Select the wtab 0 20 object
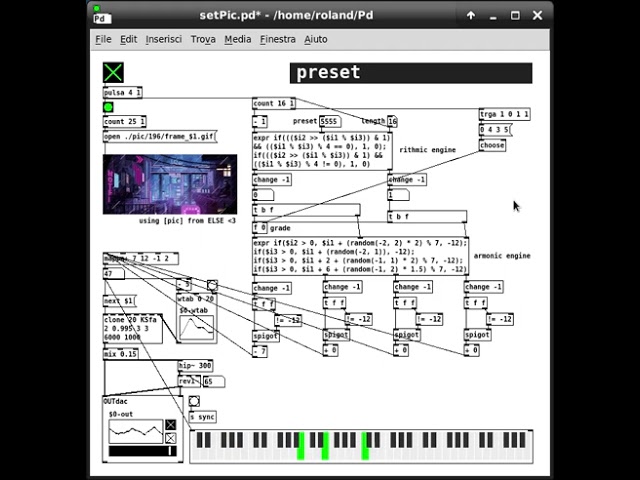Viewport: 640px width, 480px height. 196,299
